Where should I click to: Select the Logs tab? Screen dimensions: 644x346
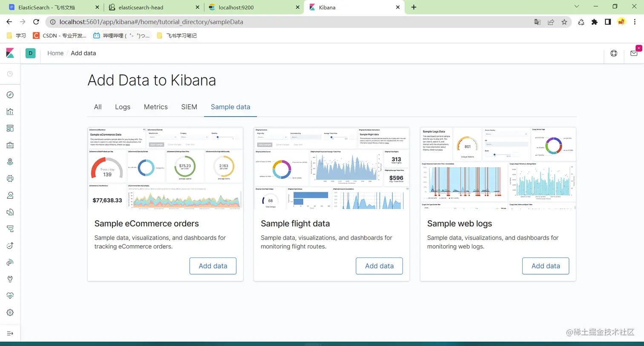point(123,107)
